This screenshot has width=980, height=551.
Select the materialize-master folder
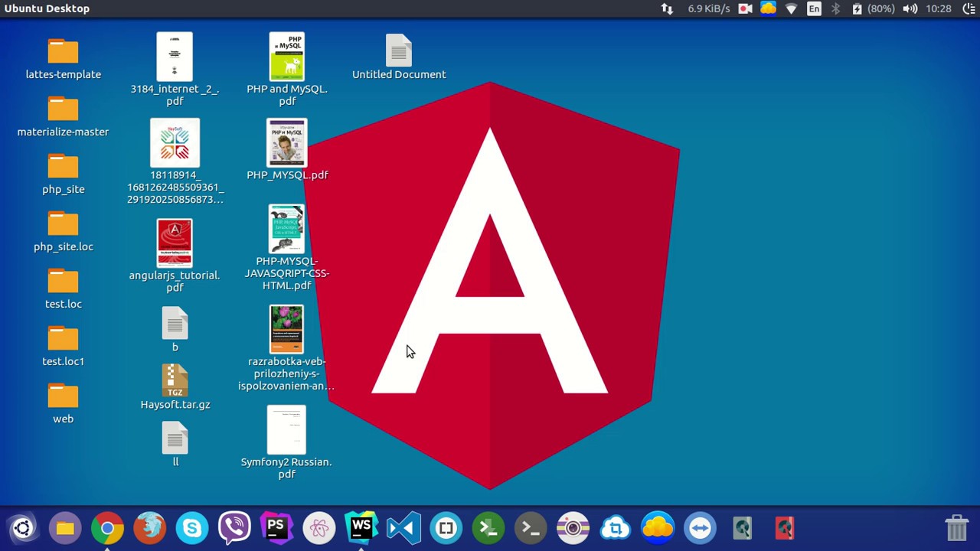(63, 117)
